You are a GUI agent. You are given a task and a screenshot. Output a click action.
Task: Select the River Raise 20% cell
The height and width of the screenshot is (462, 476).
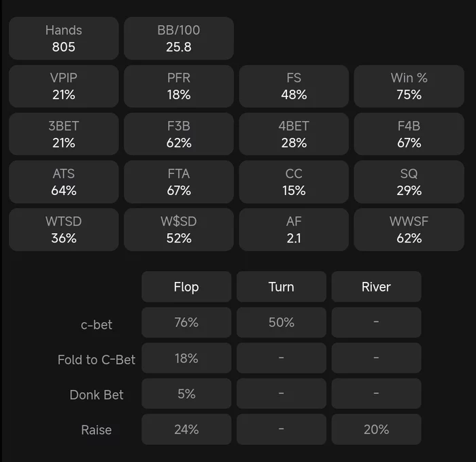point(376,429)
